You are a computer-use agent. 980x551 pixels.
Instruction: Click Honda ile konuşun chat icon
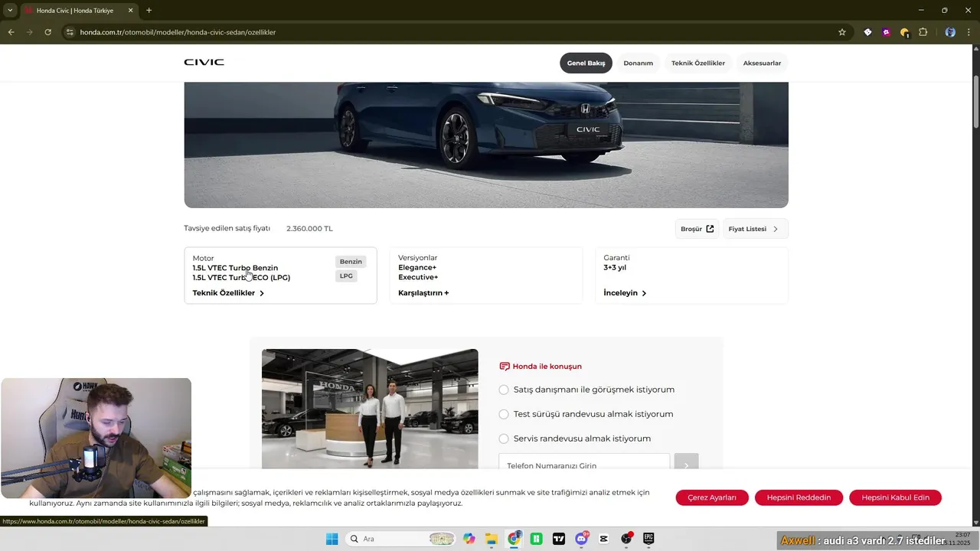pyautogui.click(x=504, y=367)
